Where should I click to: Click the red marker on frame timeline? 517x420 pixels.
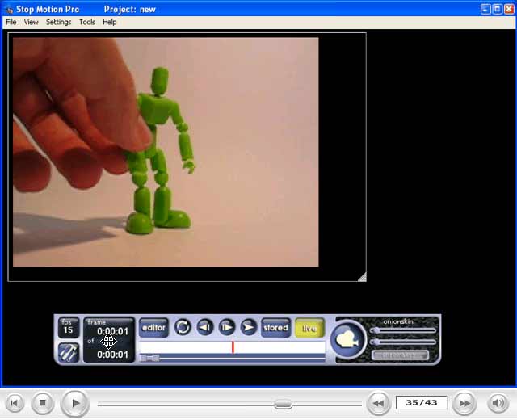pos(233,347)
